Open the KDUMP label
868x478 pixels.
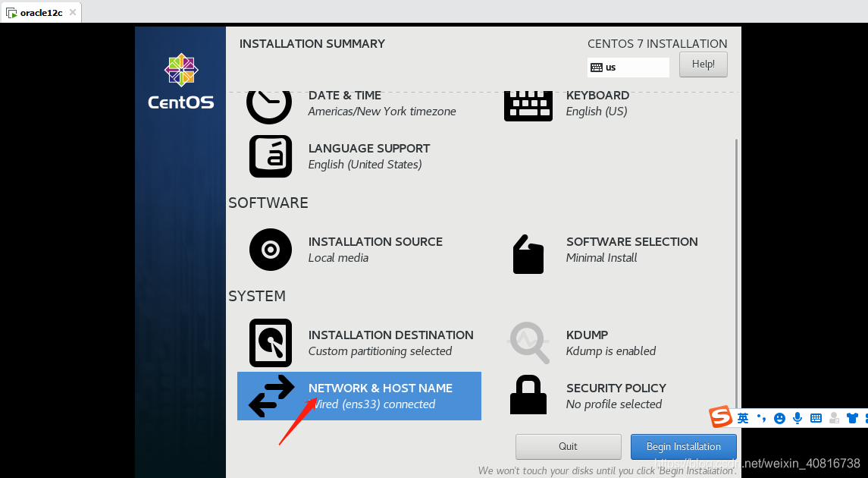click(x=587, y=335)
